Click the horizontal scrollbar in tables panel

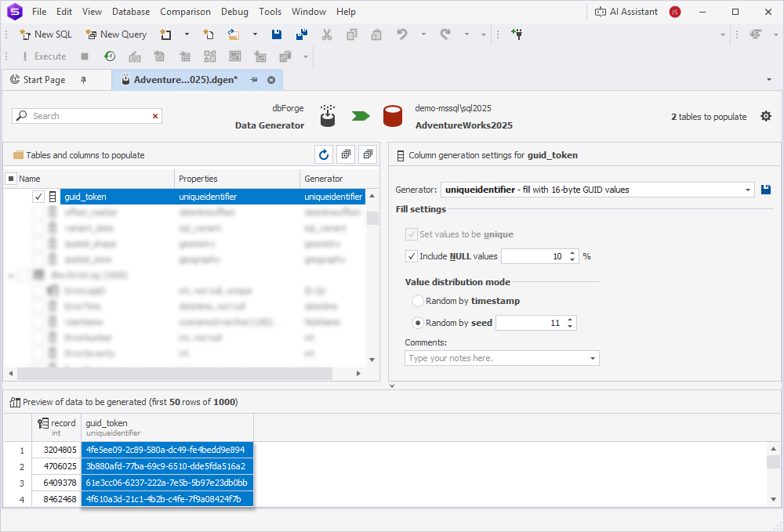(175, 374)
